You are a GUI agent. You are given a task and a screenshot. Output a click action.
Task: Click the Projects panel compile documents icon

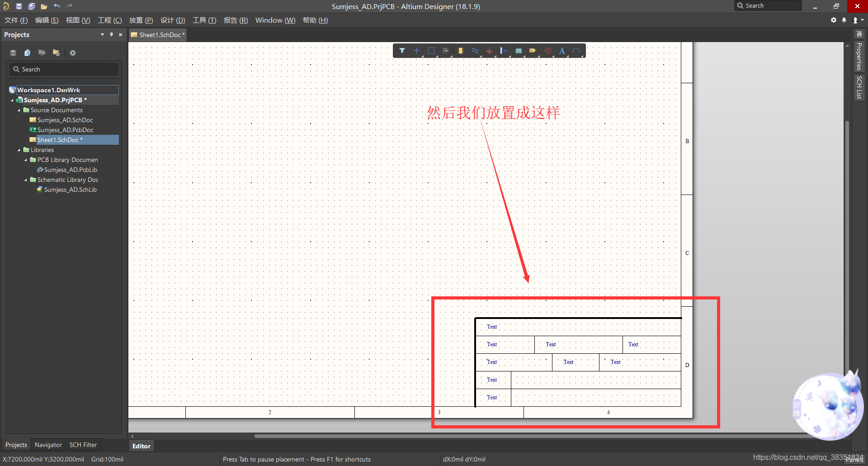click(x=27, y=53)
